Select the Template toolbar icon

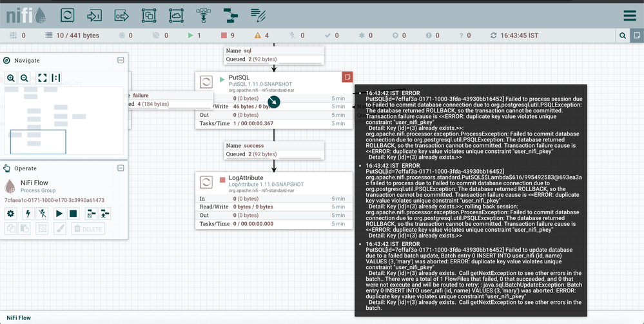tap(231, 15)
